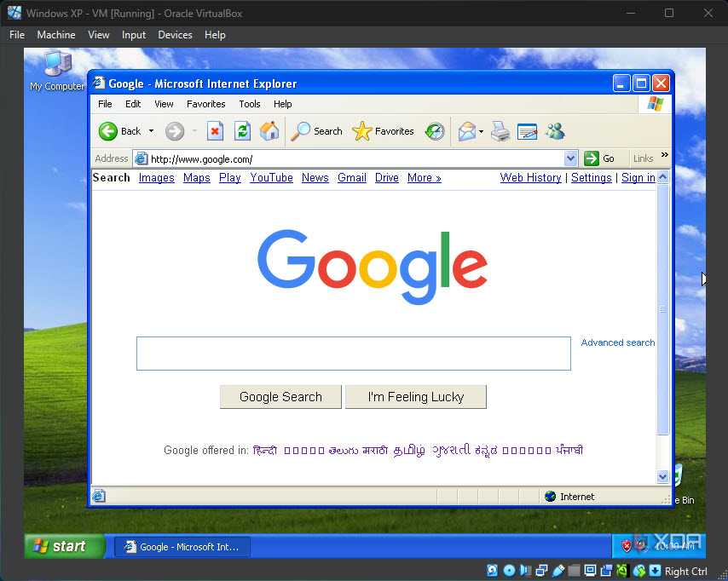728x581 pixels.
Task: Click the VirtualBox USB status icon
Action: point(558,570)
